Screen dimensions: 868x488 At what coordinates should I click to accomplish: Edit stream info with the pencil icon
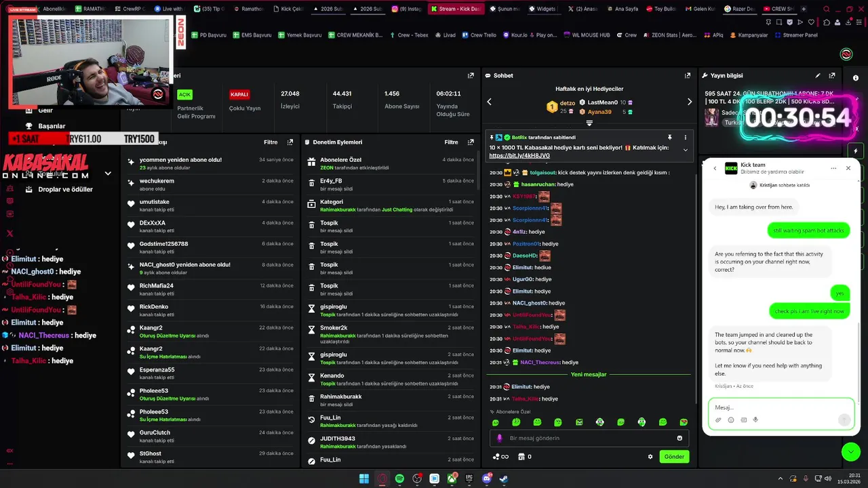point(818,76)
